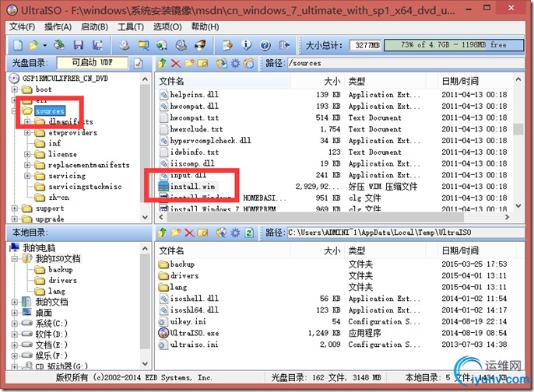Collapse the 我的ISO文档 tree node
The width and height of the screenshot is (534, 392).
[14, 259]
